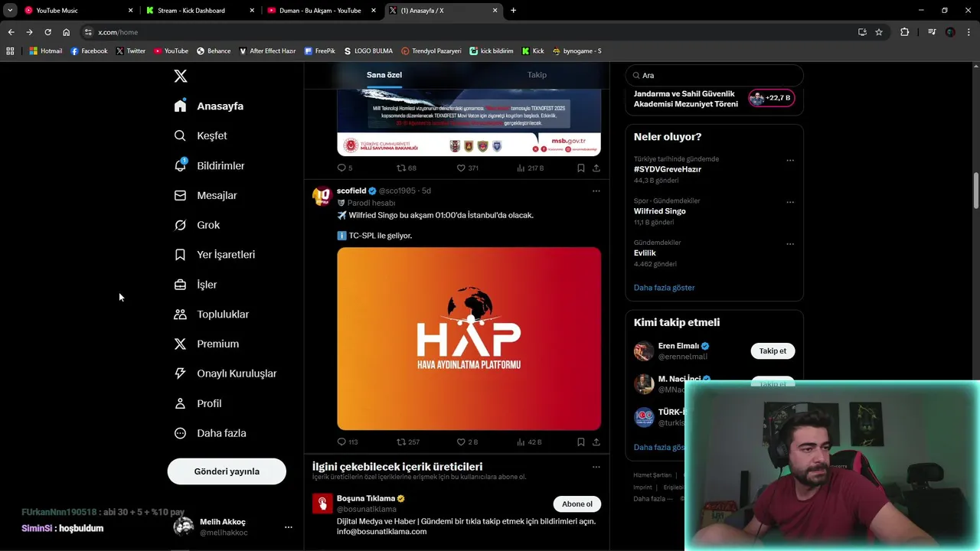Open new browser tab
This screenshot has height=551, width=980.
pos(513,11)
